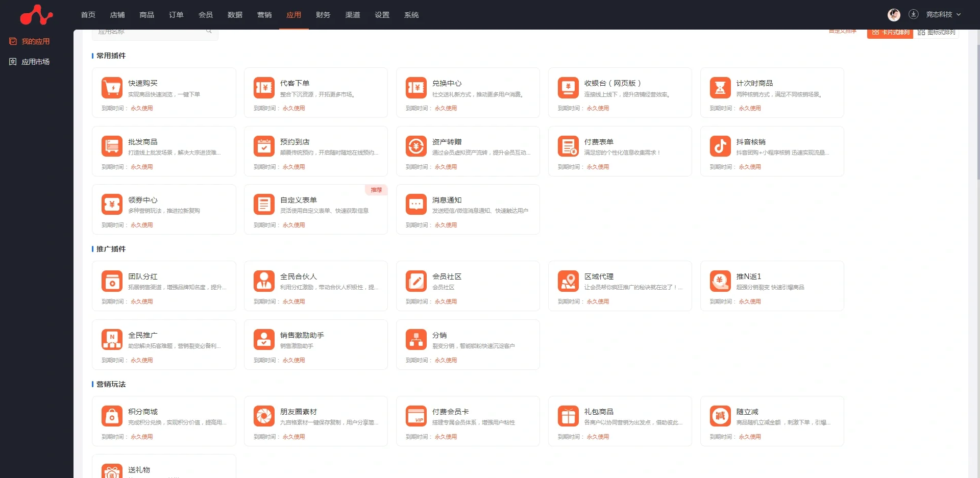Image resolution: width=980 pixels, height=478 pixels.
Task: Click the 礼包商品 gift icon
Action: [568, 416]
